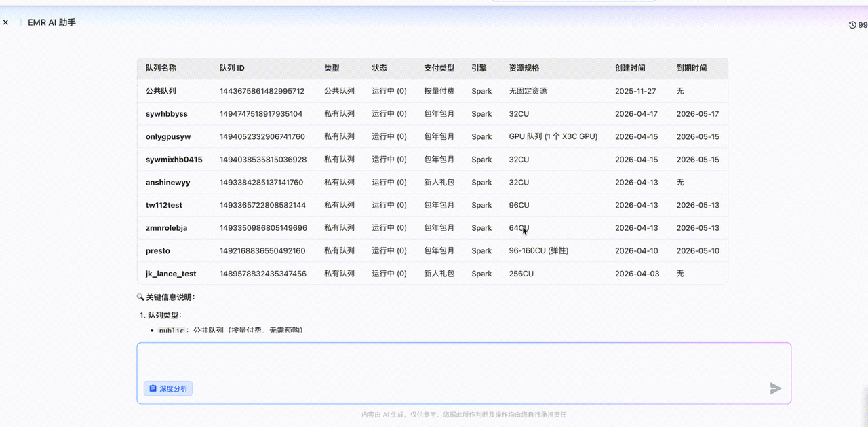Image resolution: width=868 pixels, height=427 pixels.
Task: Open the history icon at top right
Action: tap(852, 25)
